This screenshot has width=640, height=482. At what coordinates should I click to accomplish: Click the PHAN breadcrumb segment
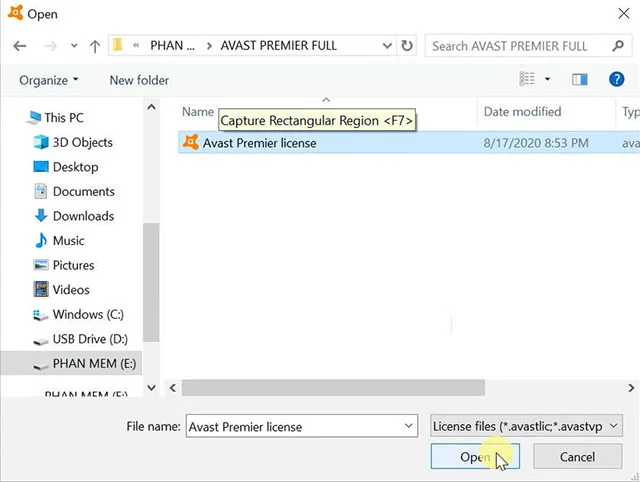tap(172, 45)
